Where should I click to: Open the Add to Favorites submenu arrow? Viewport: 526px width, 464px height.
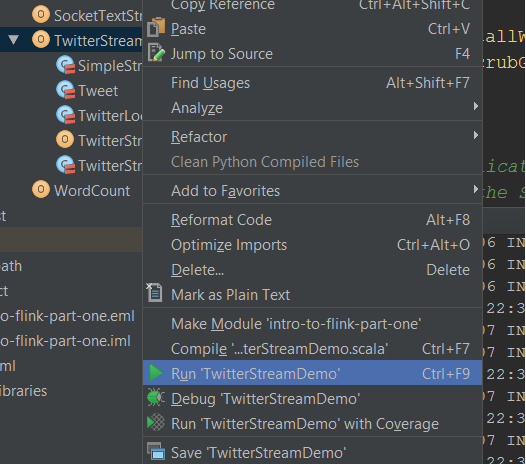(475, 189)
